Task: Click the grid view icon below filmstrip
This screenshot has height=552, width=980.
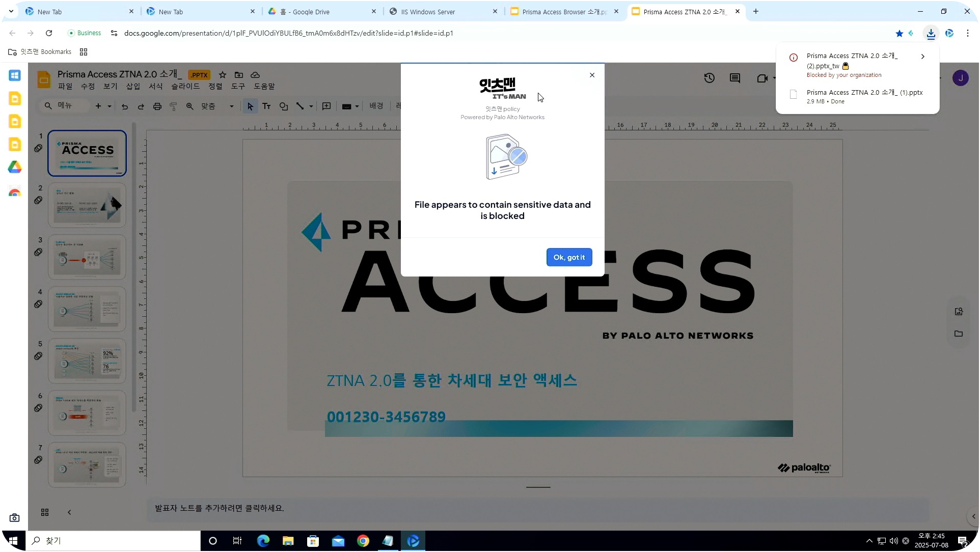Action: click(45, 512)
